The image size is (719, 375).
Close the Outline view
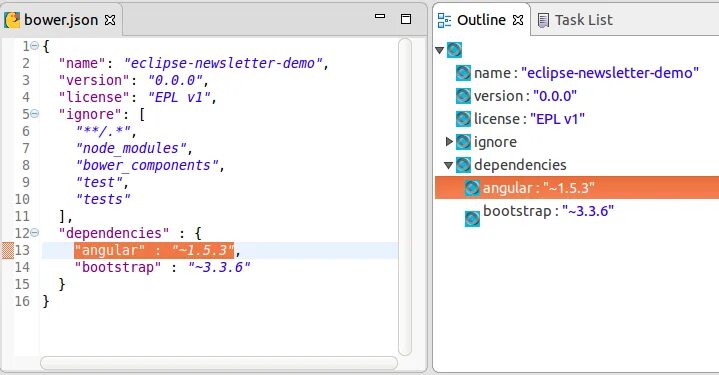[518, 20]
